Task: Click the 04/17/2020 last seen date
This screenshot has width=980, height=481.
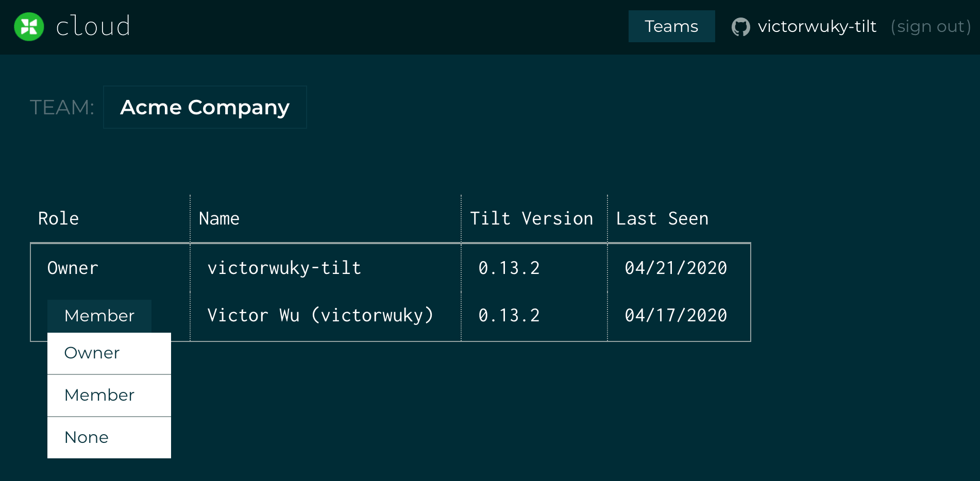Action: click(x=676, y=315)
